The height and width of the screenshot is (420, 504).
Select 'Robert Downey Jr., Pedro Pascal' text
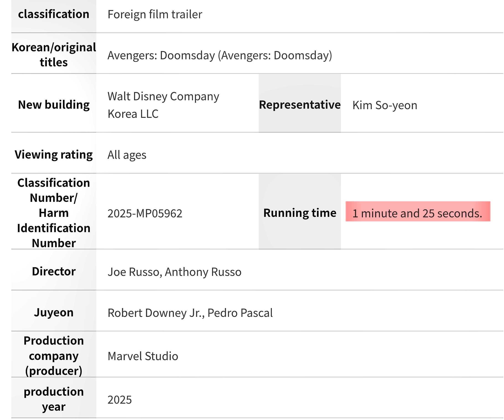pos(190,313)
